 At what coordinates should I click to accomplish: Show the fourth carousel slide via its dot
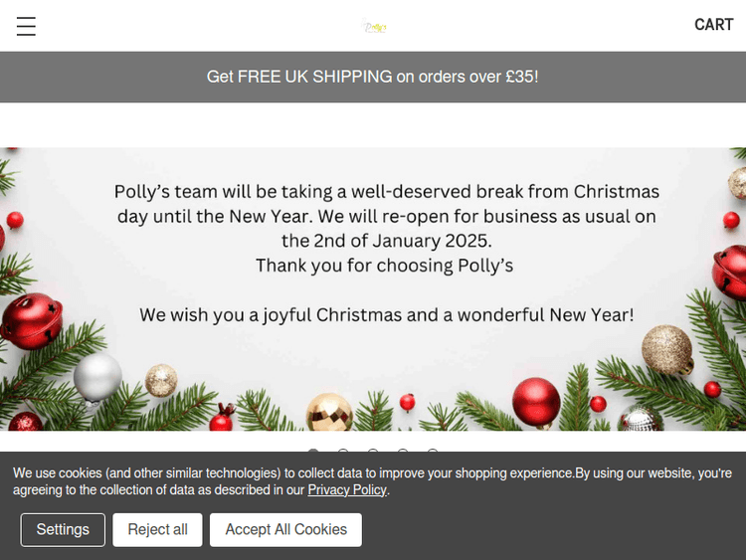click(403, 453)
